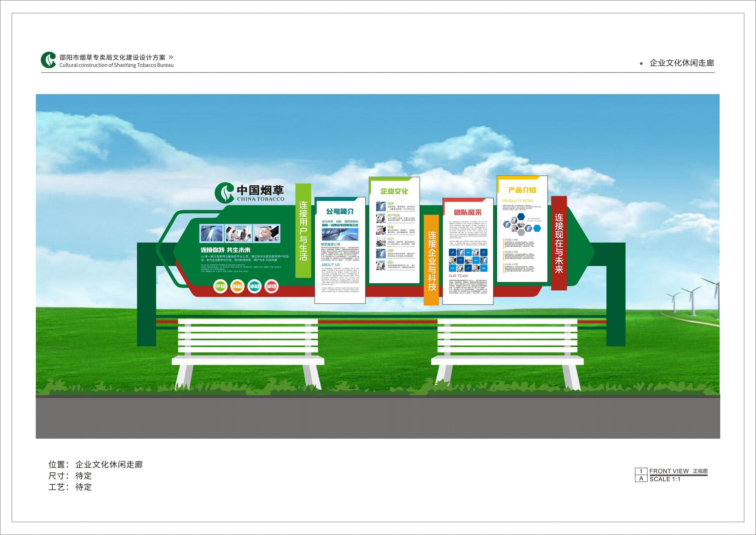The image size is (756, 535).
Task: Click the skyscraper photo on the green signboard
Action: coord(212,233)
